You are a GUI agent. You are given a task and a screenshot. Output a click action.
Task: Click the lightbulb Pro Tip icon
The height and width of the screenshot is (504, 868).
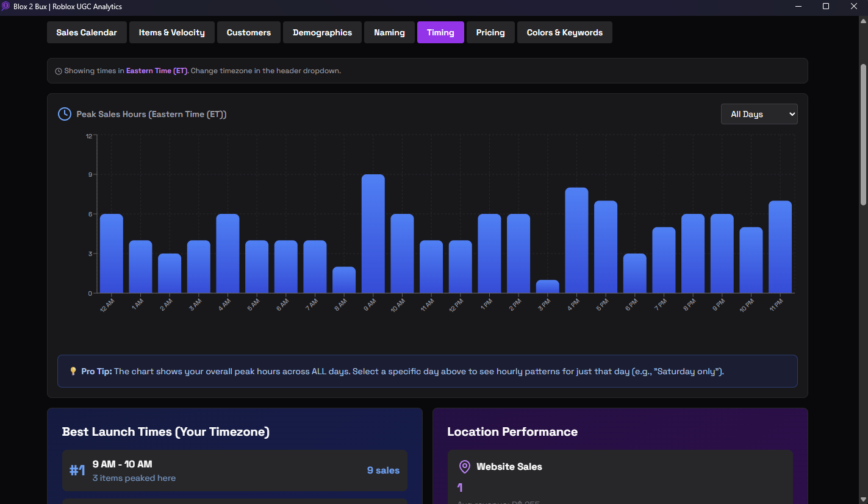(73, 371)
